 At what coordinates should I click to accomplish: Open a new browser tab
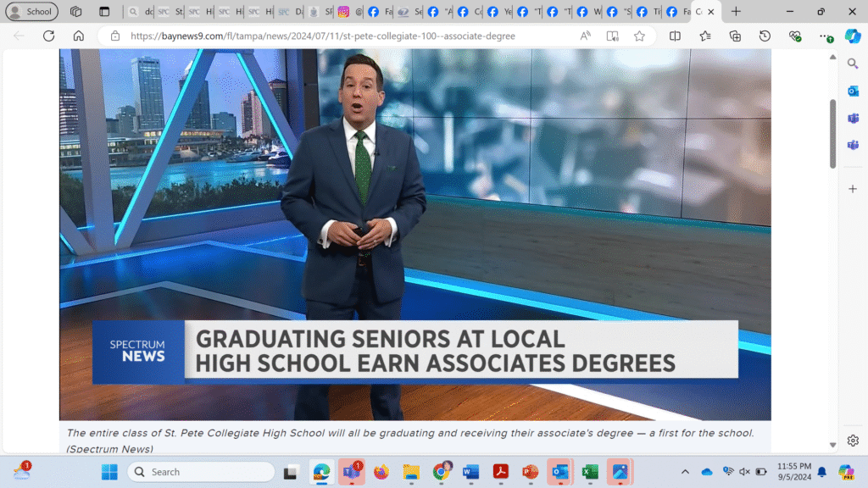[736, 12]
